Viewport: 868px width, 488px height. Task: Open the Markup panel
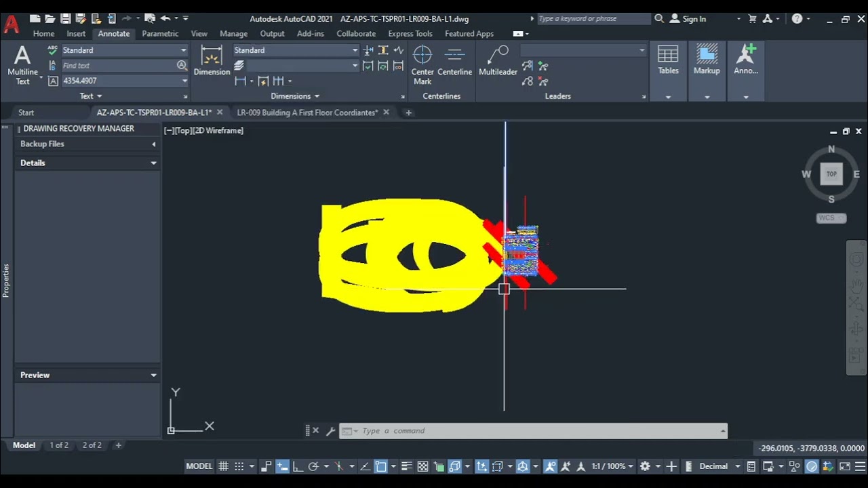(707, 70)
